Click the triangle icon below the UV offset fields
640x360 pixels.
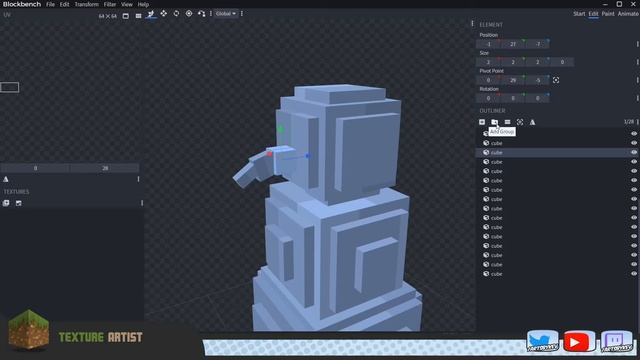pyautogui.click(x=6, y=179)
